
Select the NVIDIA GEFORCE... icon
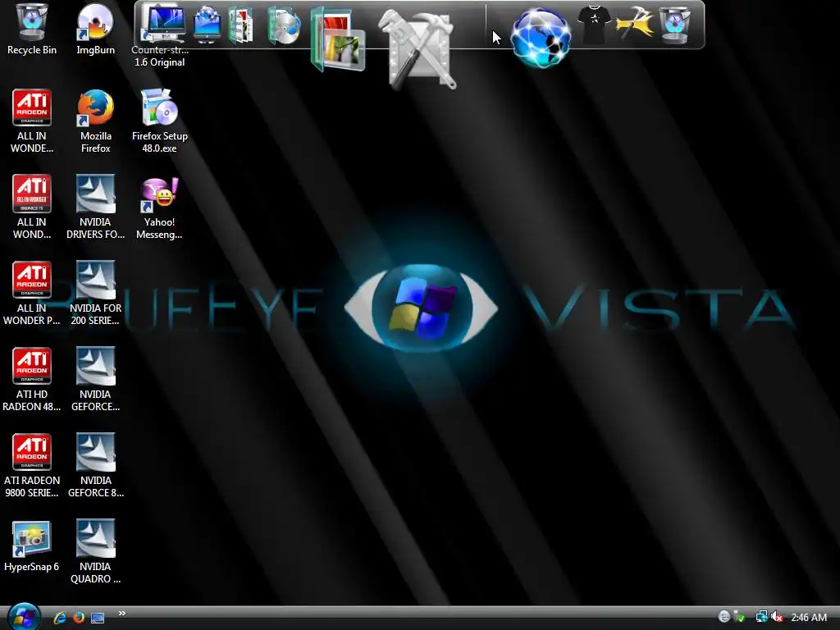point(95,380)
